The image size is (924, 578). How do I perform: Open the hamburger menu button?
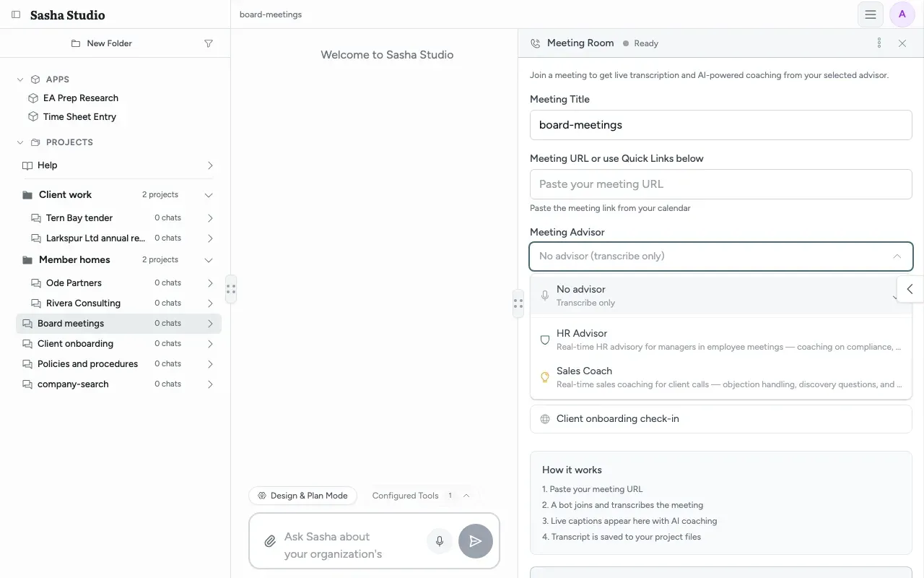coord(871,14)
